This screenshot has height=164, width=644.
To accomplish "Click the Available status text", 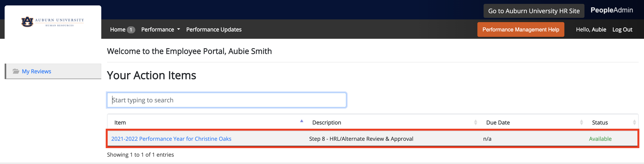I will pos(600,139).
